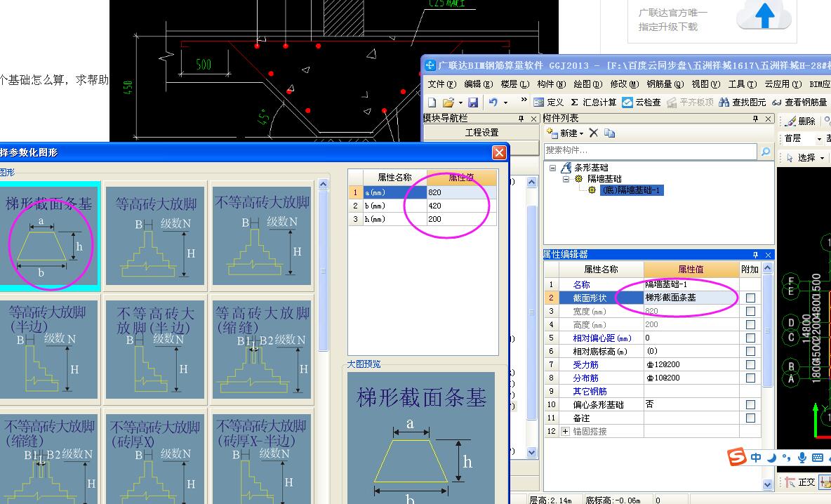Click the 平齐板顶 toolbar item
The width and height of the screenshot is (831, 504).
coord(690,102)
